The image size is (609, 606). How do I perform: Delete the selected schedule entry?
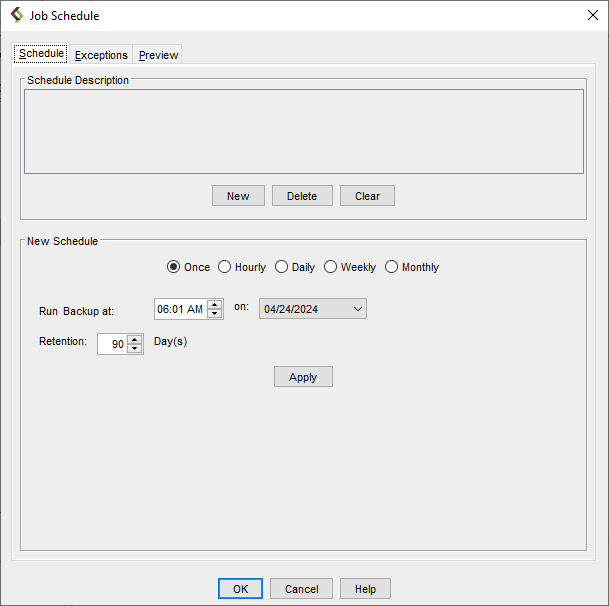[x=302, y=196]
